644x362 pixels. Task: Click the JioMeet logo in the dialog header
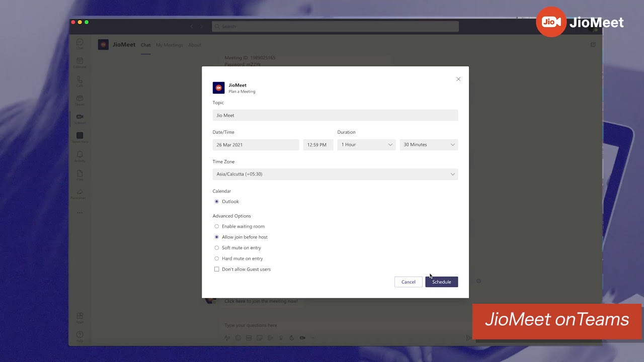click(x=218, y=87)
